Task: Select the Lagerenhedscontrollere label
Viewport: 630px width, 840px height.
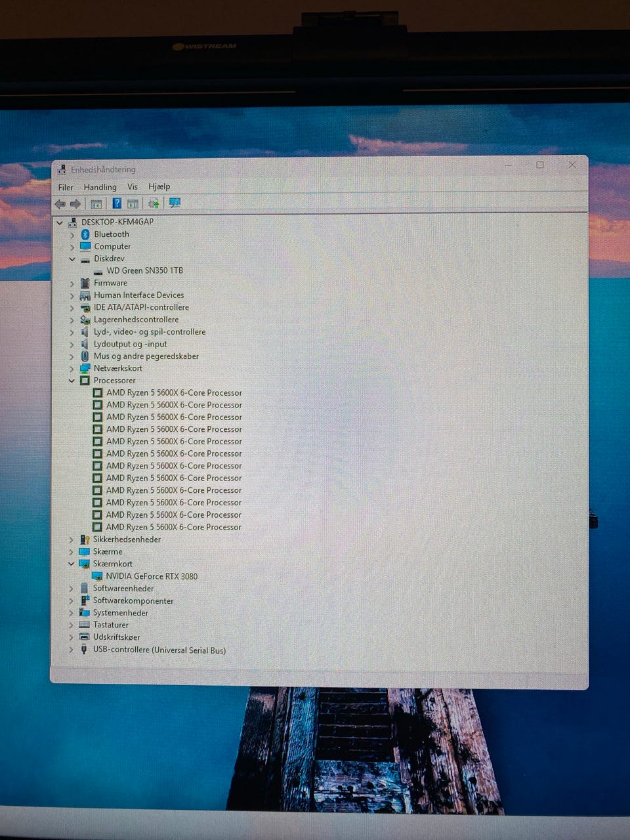Action: tap(136, 320)
